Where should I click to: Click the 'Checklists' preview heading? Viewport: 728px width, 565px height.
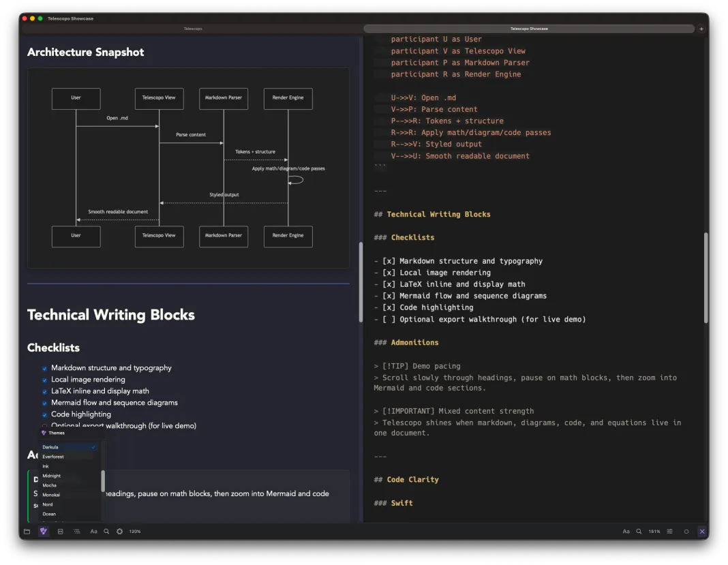pyautogui.click(x=53, y=348)
